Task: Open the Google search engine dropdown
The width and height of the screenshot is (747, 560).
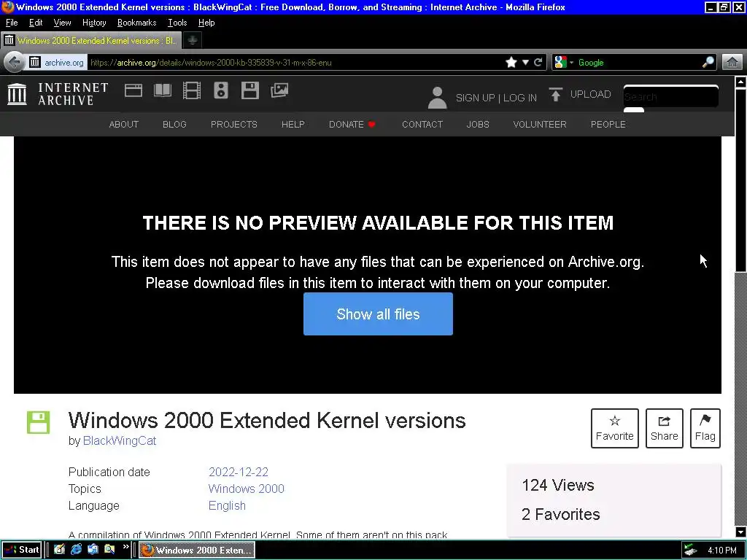Action: (564, 63)
